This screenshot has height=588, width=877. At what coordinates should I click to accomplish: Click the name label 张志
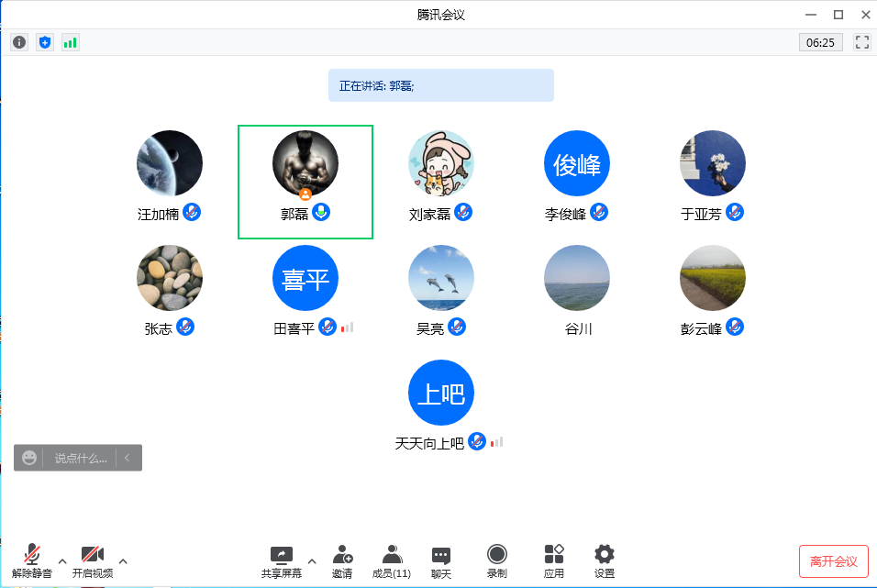[x=159, y=329]
